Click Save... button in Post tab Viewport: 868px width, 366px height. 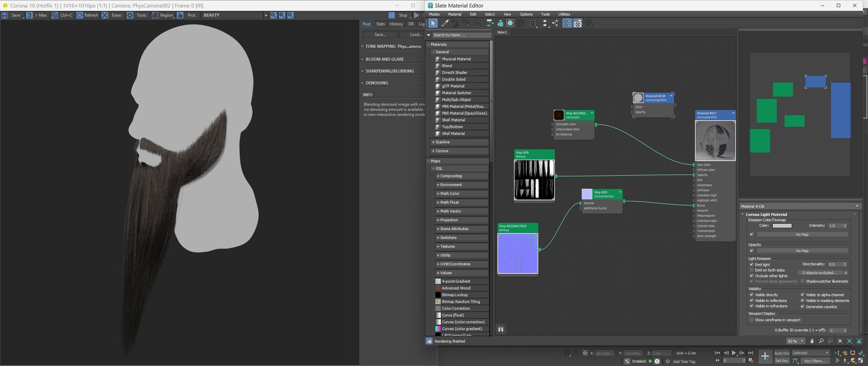coord(380,35)
